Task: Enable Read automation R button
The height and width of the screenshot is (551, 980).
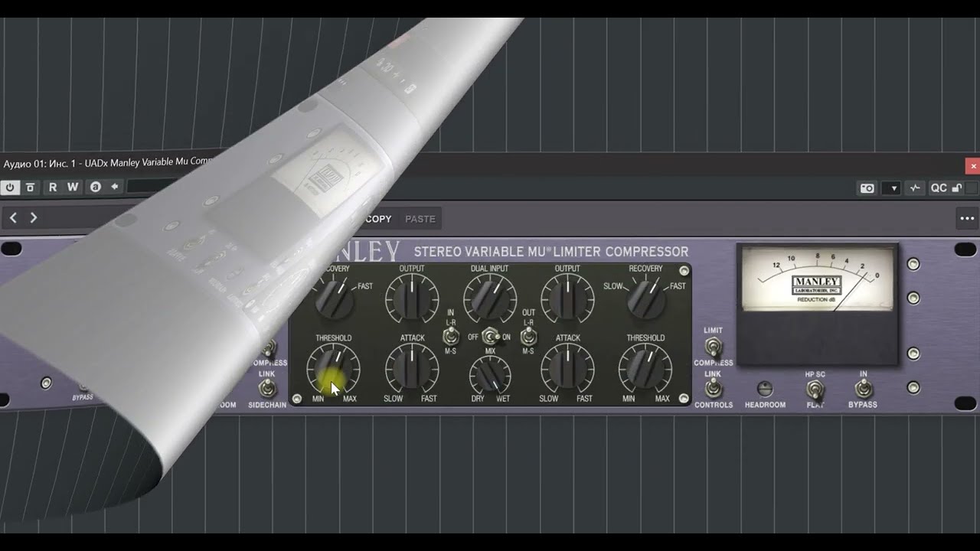Action: pos(53,187)
